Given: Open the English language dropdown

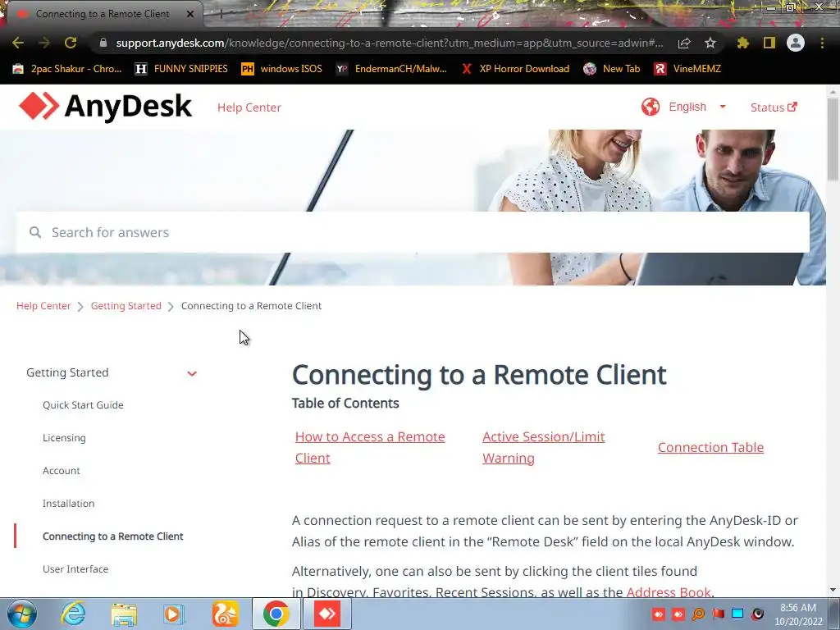Looking at the screenshot, I should (x=697, y=107).
